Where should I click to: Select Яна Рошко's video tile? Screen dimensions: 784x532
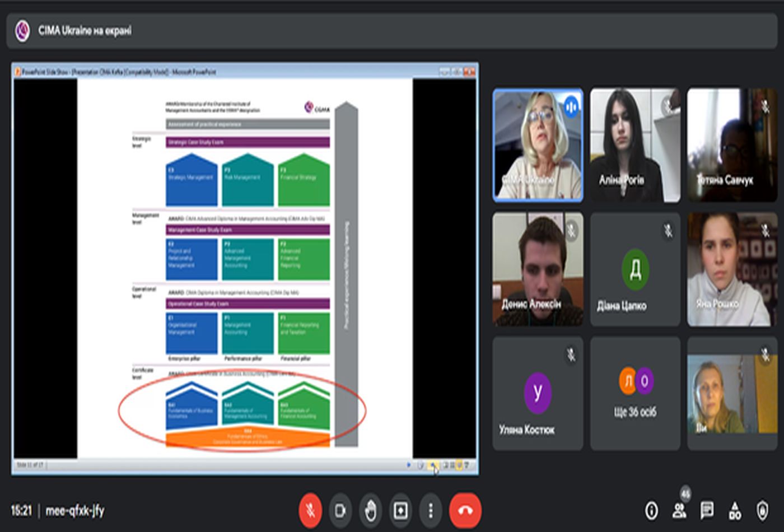(x=732, y=269)
